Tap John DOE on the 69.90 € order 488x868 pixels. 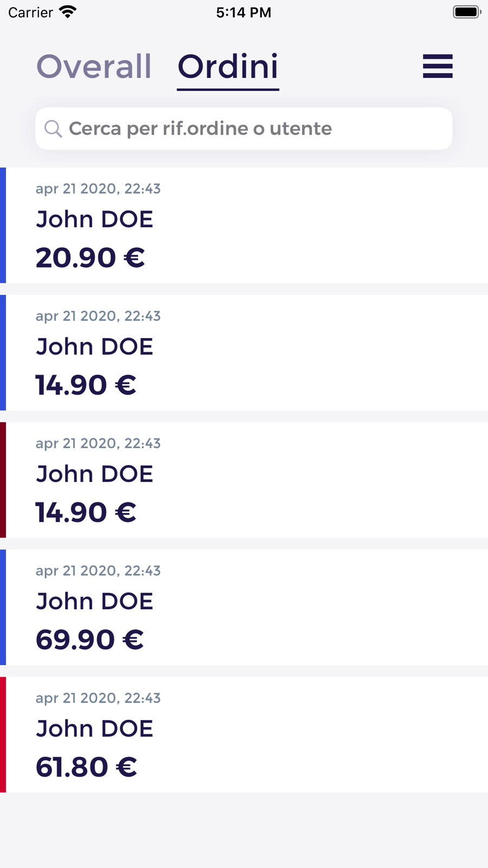coord(94,601)
